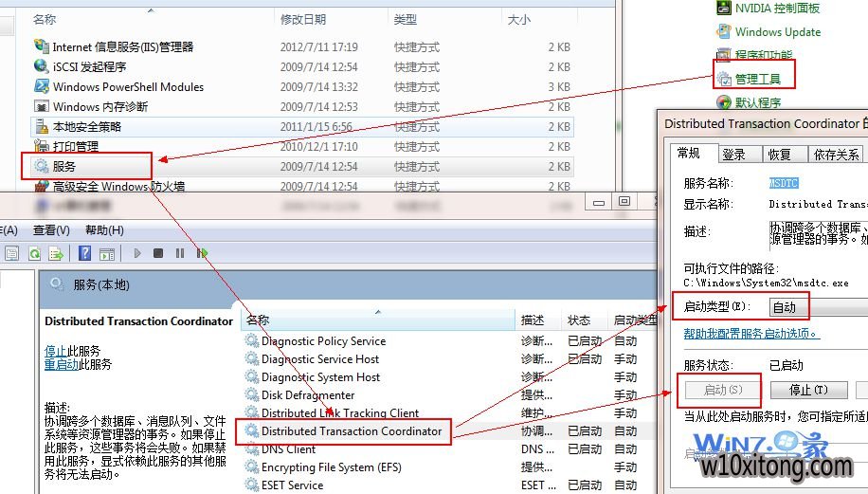Open the 帮助(H) menu
This screenshot has height=494, width=868.
(x=104, y=229)
